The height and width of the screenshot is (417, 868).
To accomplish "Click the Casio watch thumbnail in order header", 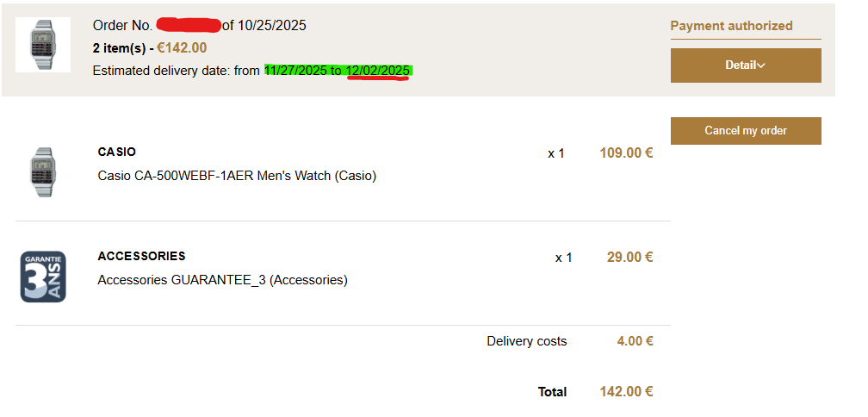I will [42, 45].
